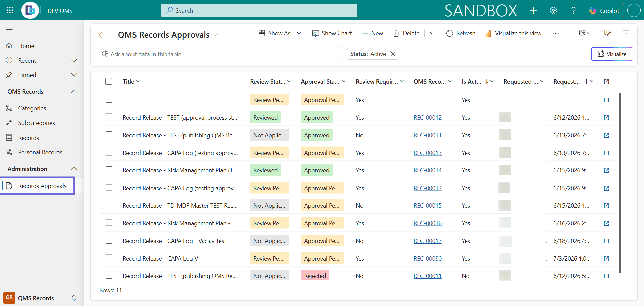Click pop-out icon for REC-00016 row

point(606,223)
